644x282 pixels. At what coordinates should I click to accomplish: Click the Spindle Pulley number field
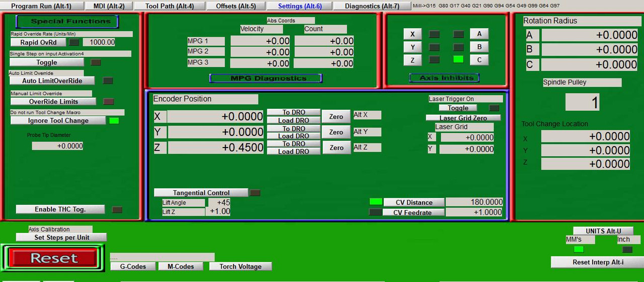click(x=582, y=102)
